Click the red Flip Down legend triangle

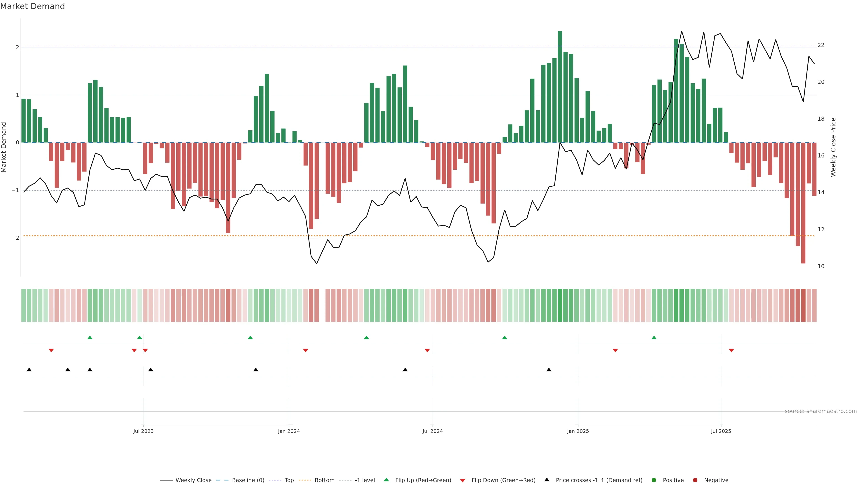pos(463,480)
